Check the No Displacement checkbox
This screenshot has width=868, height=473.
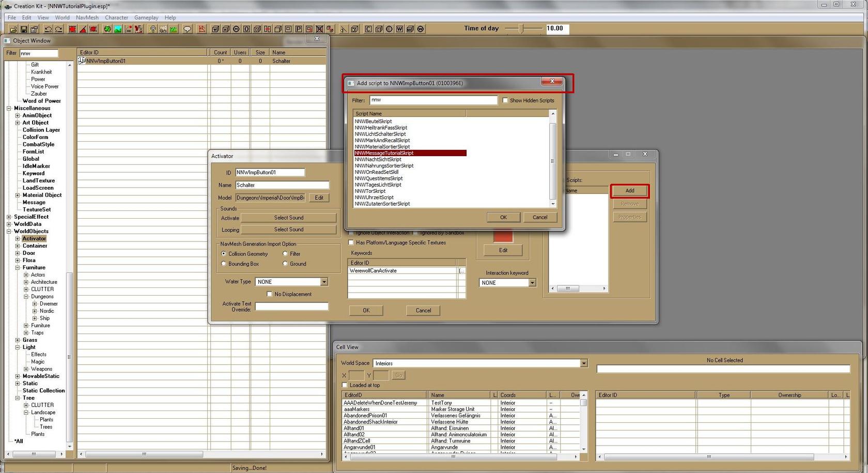(x=269, y=294)
